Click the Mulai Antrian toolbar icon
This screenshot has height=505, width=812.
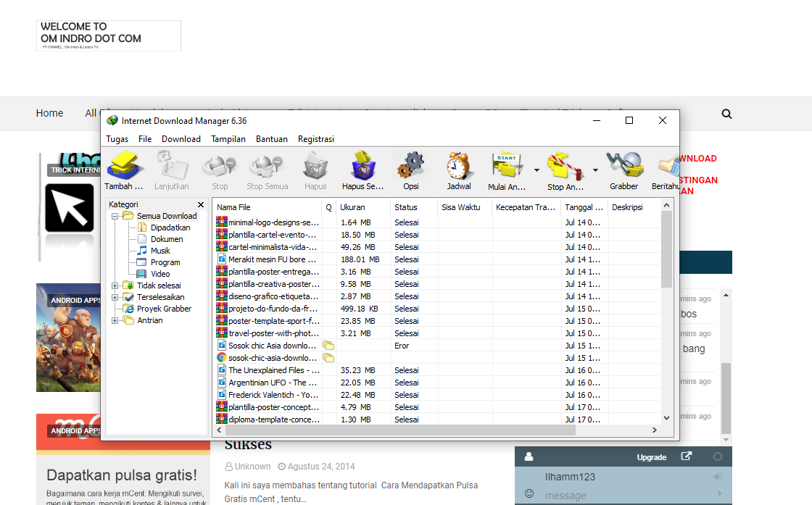pos(507,171)
